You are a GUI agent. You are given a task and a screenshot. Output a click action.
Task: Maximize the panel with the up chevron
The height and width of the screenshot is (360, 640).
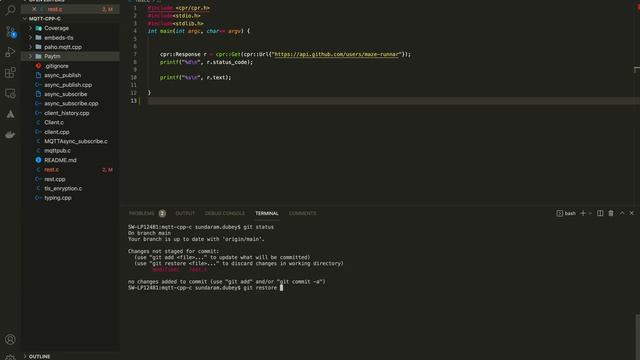(622, 213)
